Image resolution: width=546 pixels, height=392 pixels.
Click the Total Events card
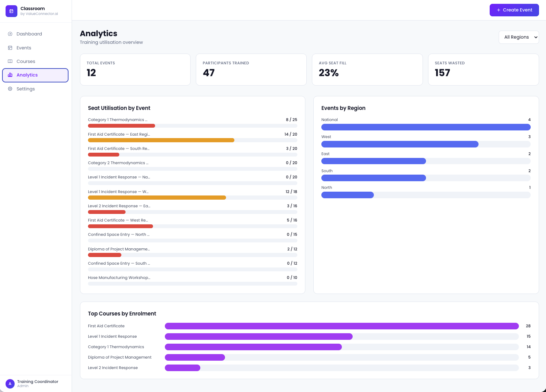coord(135,70)
